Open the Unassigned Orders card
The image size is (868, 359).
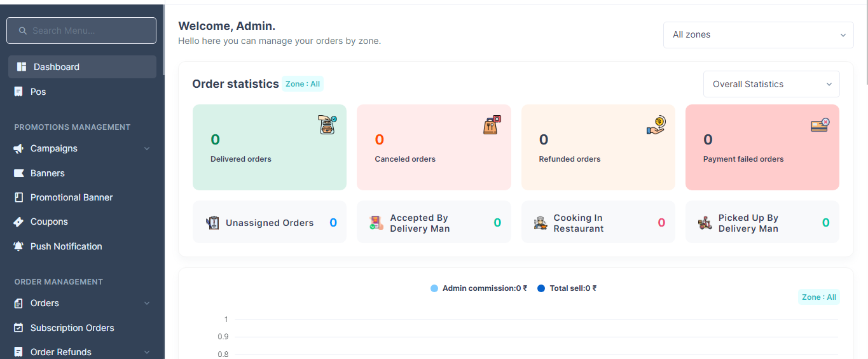pos(270,223)
